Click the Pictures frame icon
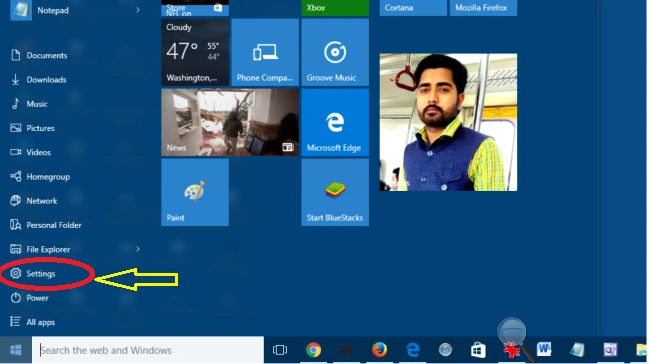 point(16,128)
